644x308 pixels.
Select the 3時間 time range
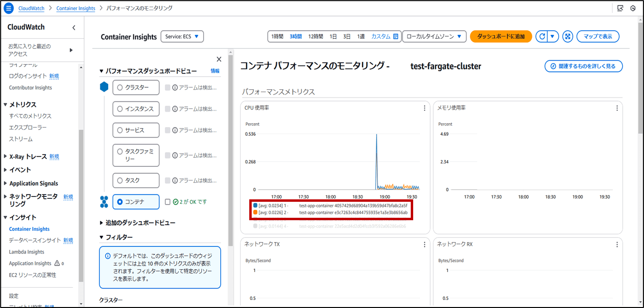pyautogui.click(x=296, y=36)
